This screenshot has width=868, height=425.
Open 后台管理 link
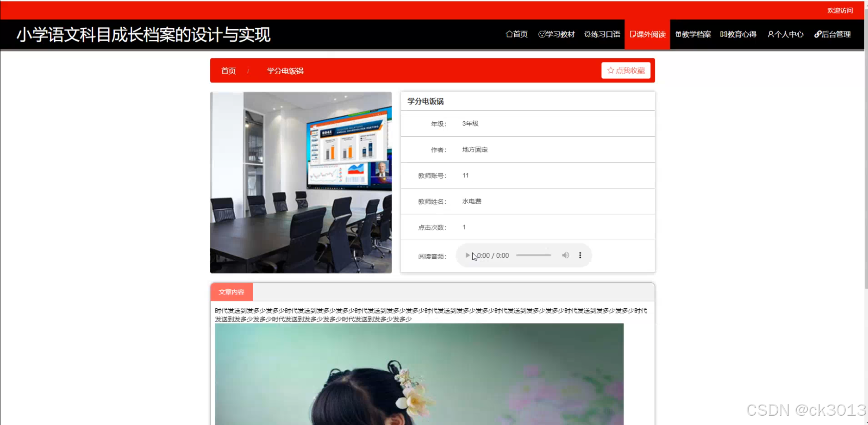click(x=832, y=34)
